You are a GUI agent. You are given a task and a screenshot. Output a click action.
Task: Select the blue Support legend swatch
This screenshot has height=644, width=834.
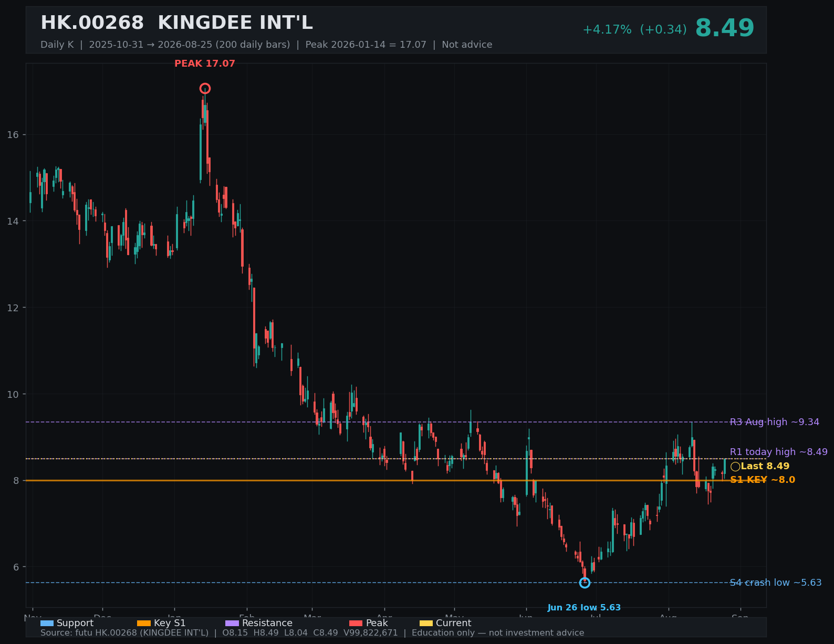[47, 623]
